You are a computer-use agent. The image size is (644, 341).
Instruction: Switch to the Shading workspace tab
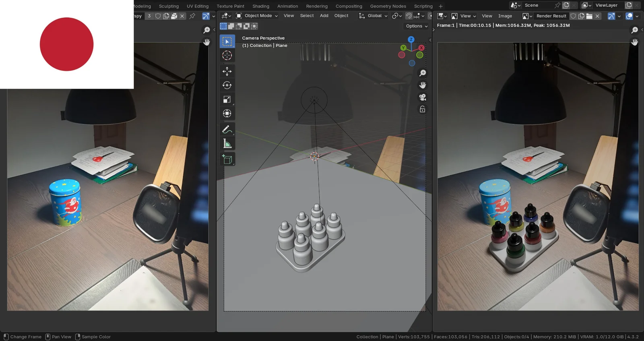tap(261, 6)
